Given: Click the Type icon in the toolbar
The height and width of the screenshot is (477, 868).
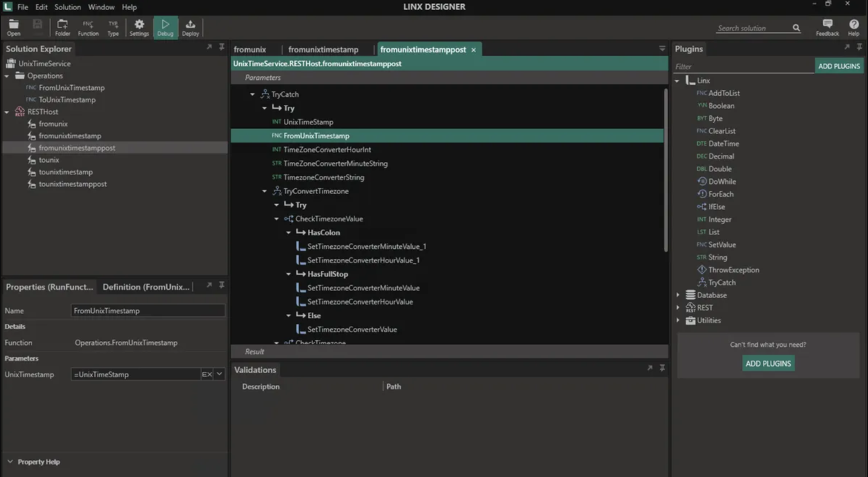Looking at the screenshot, I should point(113,26).
